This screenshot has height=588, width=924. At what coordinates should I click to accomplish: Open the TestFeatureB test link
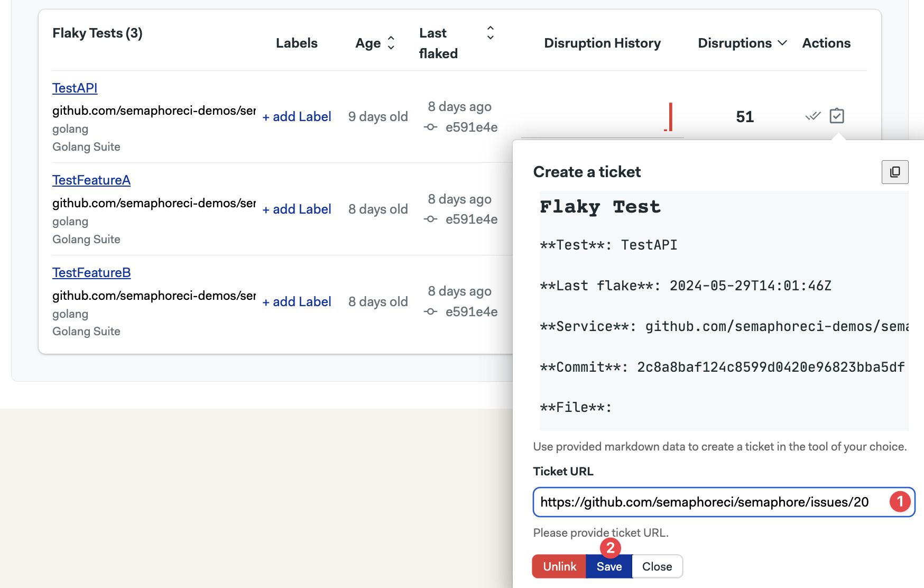pos(91,272)
